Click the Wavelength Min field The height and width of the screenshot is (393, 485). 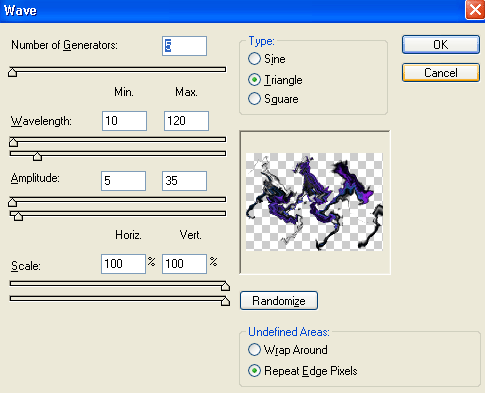click(124, 121)
